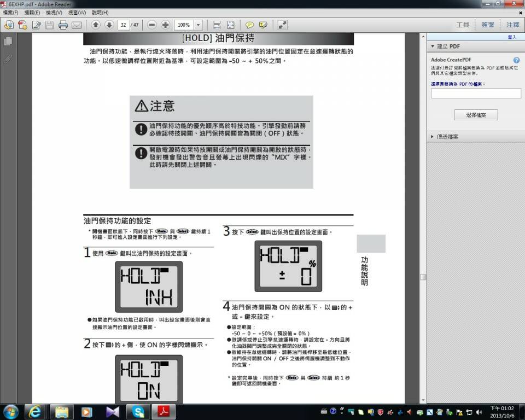This screenshot has height=420, width=525.
Task: Open Visual Studio from taskbar
Action: tap(112, 412)
